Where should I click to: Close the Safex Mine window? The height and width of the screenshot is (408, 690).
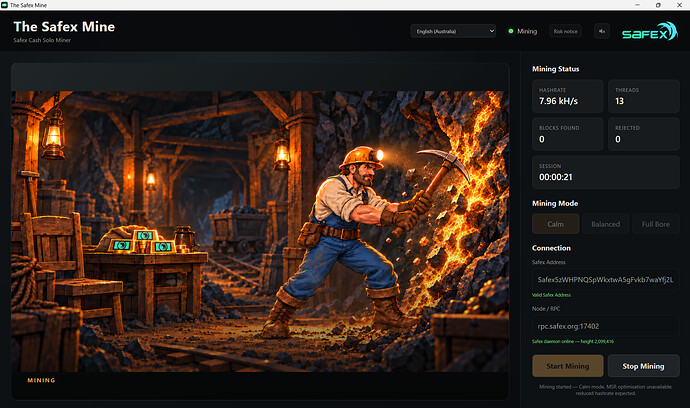(679, 5)
